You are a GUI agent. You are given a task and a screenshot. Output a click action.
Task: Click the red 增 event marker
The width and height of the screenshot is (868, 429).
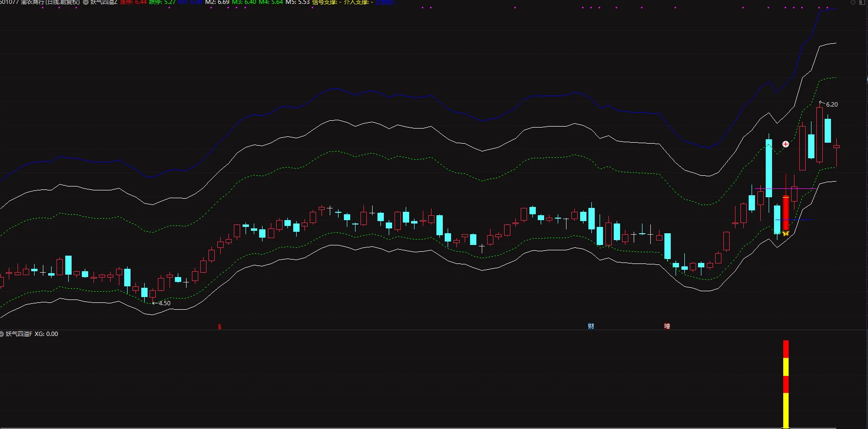(x=667, y=326)
